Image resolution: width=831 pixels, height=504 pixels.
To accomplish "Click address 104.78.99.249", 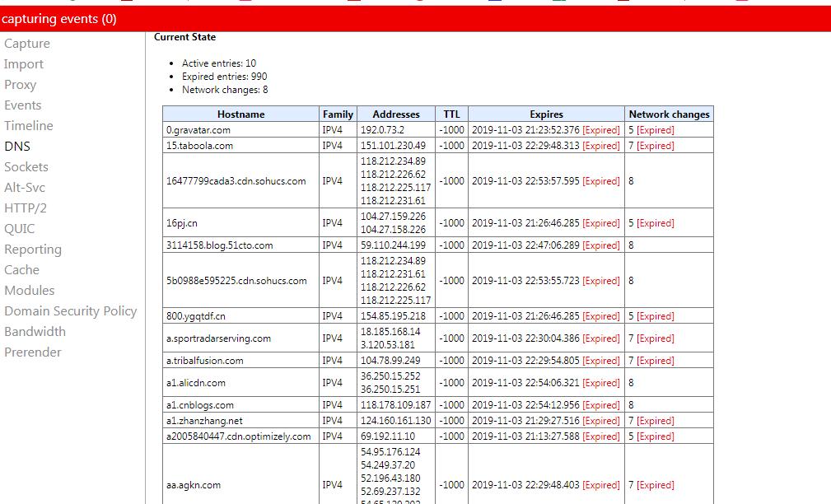I will (390, 361).
